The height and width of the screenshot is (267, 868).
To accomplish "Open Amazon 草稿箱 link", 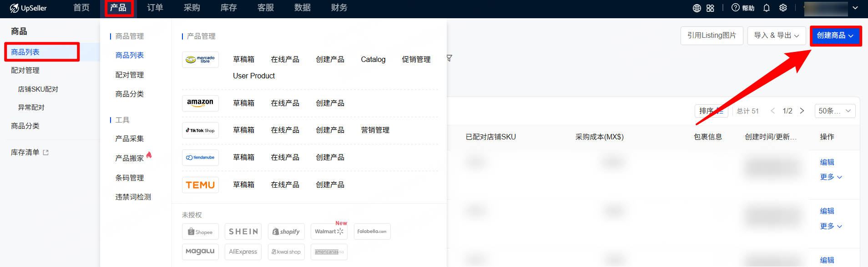I will tap(244, 103).
